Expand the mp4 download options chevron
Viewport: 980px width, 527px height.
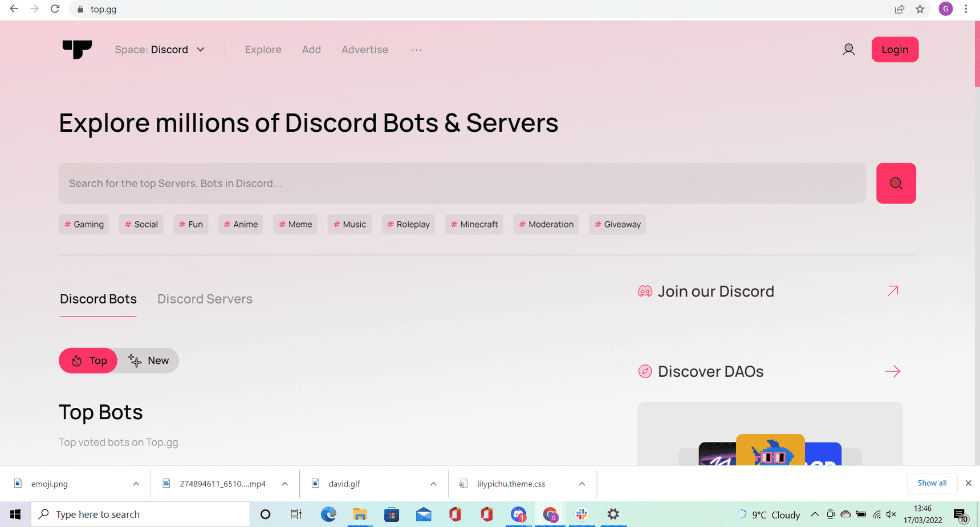point(284,484)
